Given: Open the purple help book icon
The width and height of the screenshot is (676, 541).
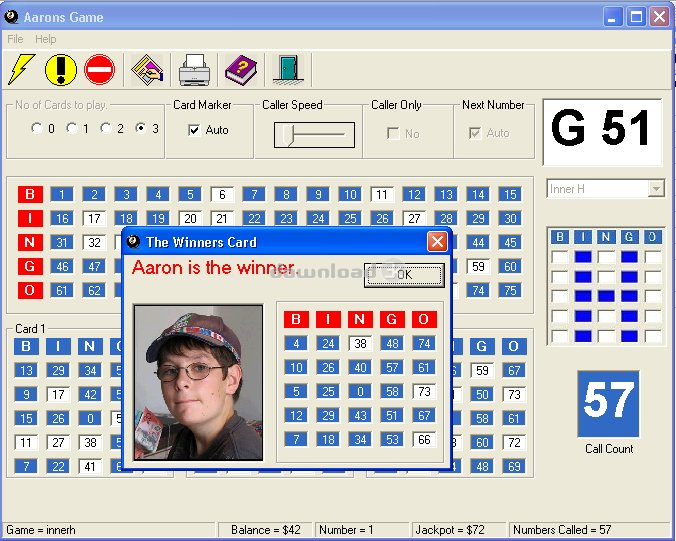Looking at the screenshot, I should coord(240,69).
